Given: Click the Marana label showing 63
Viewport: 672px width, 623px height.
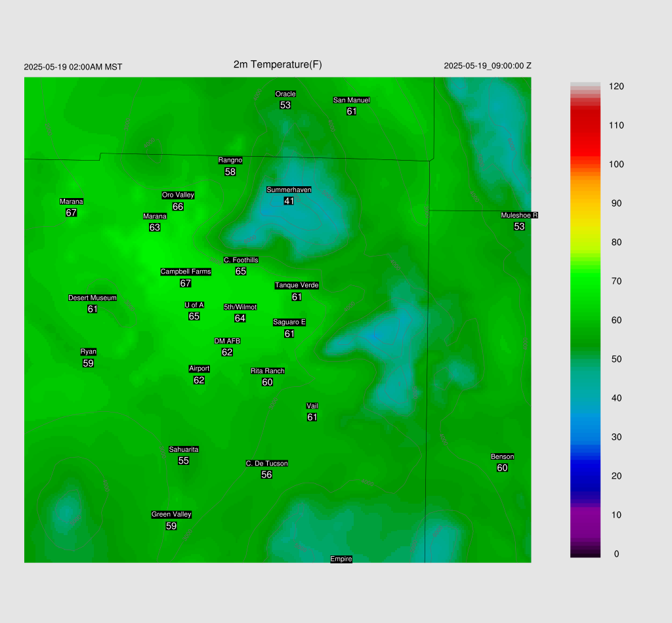Looking at the screenshot, I should click(x=155, y=216).
